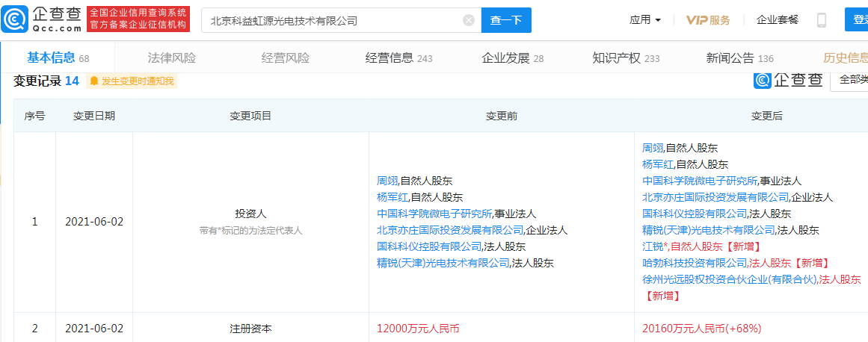This screenshot has width=868, height=342.
Task: Open the 应用 dropdown menu
Action: pos(645,20)
